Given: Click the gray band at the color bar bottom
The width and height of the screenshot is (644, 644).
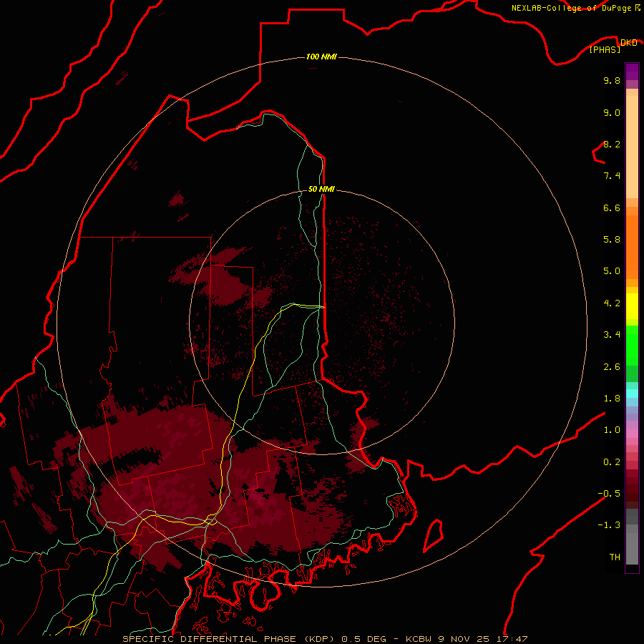Looking at the screenshot, I should (x=632, y=545).
